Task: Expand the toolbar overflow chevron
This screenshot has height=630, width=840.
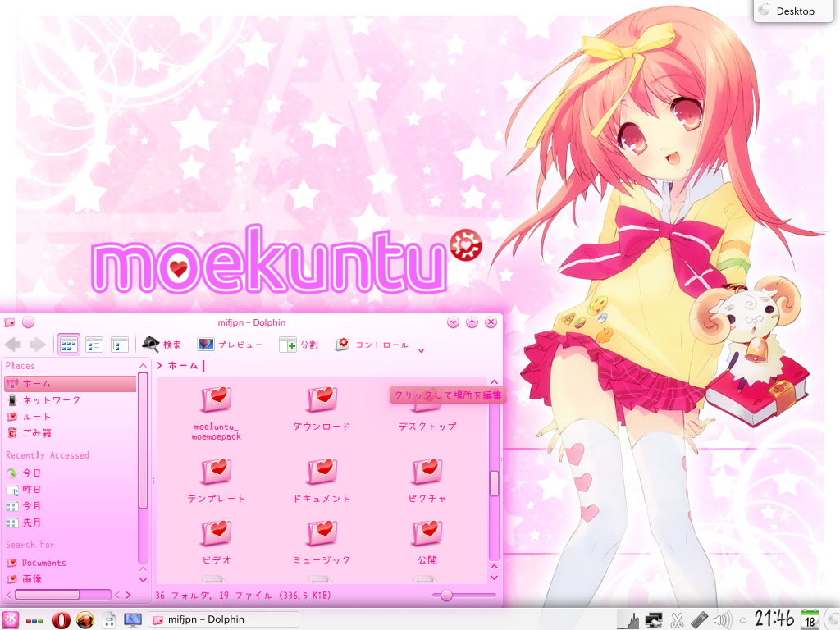Action: (421, 350)
